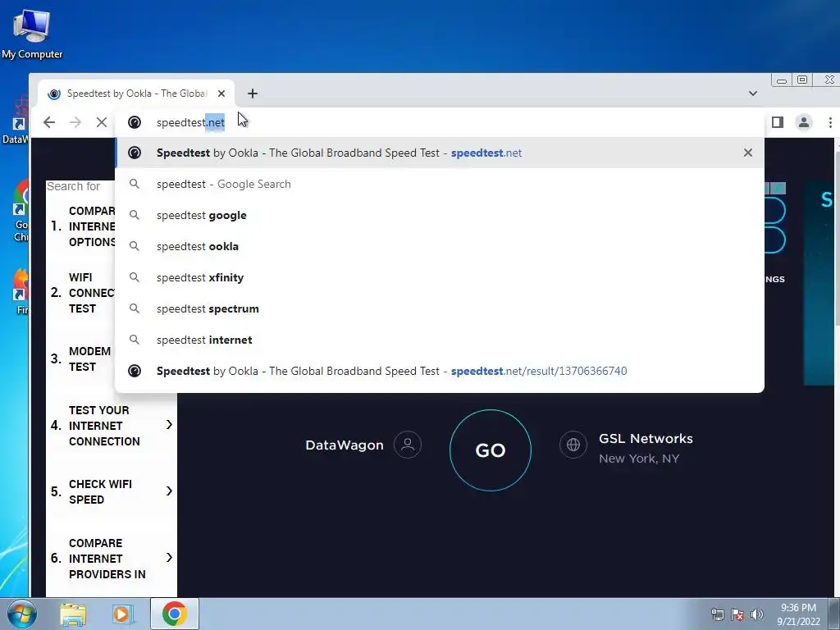The image size is (840, 630).
Task: Choose the 'speedtest google' suggestion
Action: [x=440, y=215]
